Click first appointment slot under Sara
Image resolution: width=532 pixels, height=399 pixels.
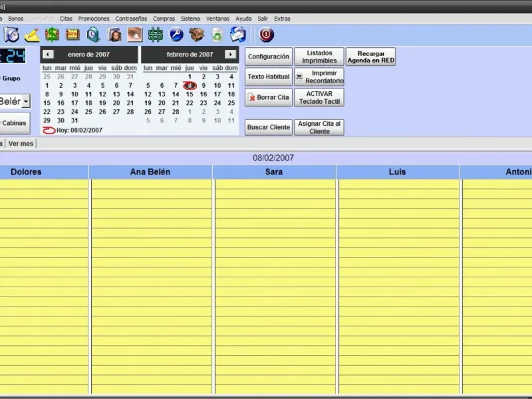click(x=275, y=185)
